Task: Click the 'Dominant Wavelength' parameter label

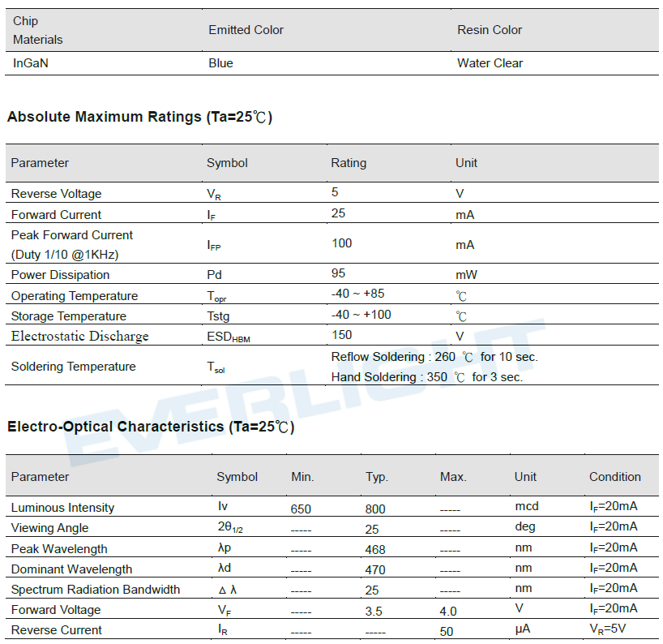Action: click(x=71, y=569)
